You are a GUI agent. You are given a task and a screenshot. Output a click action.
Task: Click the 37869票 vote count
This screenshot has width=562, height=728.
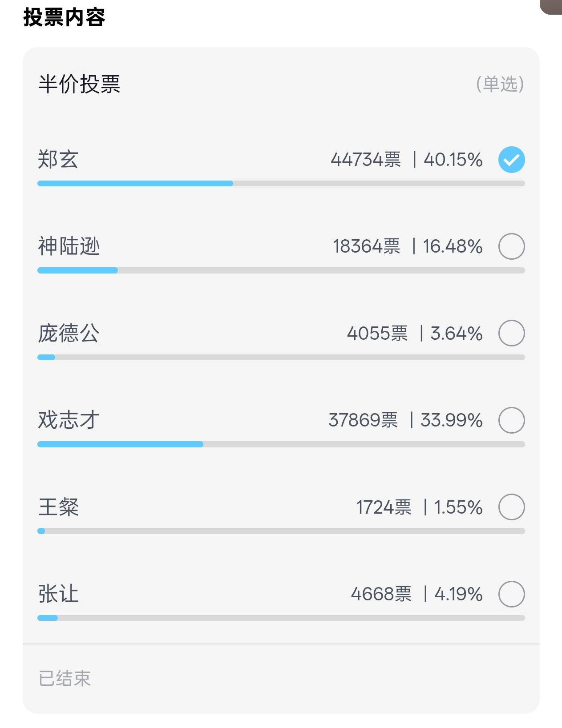[363, 420]
